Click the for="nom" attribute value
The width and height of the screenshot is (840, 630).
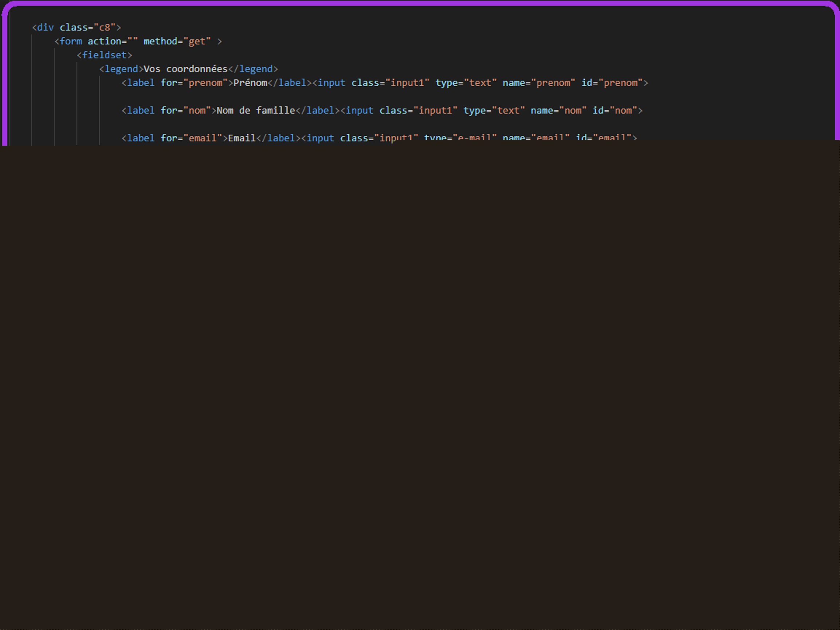pos(197,110)
